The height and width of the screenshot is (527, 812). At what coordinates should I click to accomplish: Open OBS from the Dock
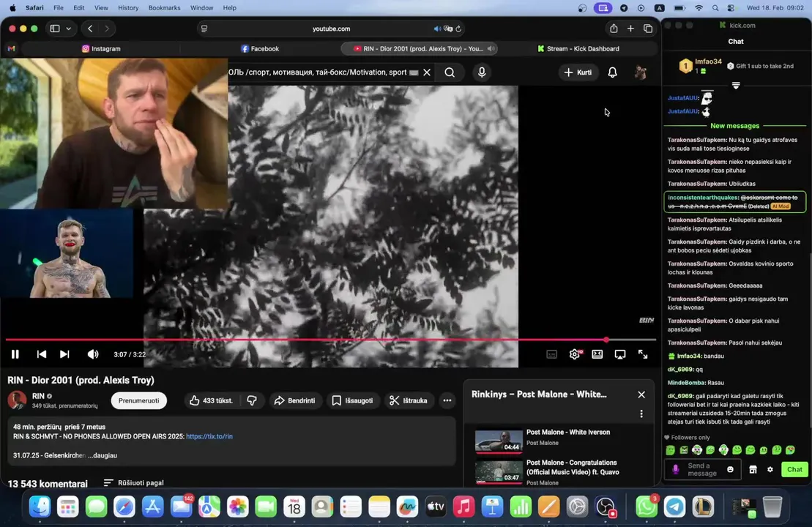pos(606,507)
